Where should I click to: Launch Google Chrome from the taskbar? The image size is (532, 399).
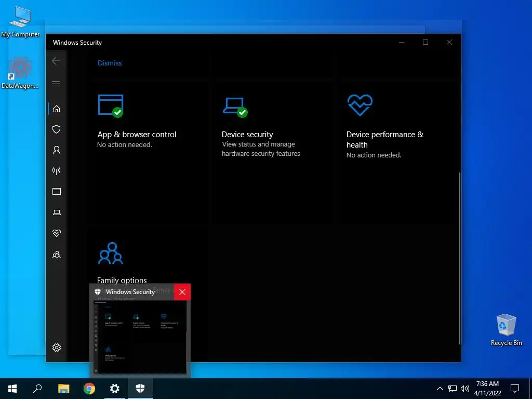coord(89,389)
